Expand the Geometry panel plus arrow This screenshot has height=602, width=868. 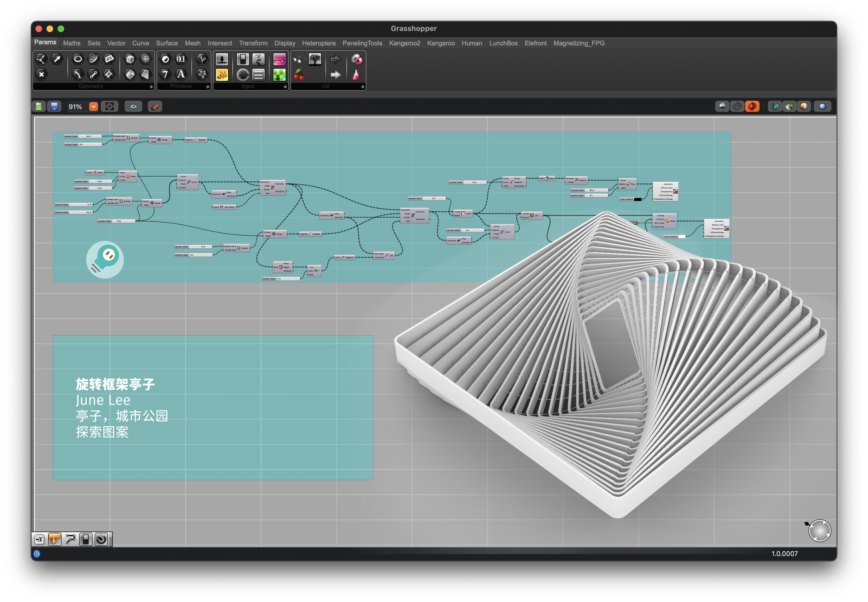click(x=151, y=87)
